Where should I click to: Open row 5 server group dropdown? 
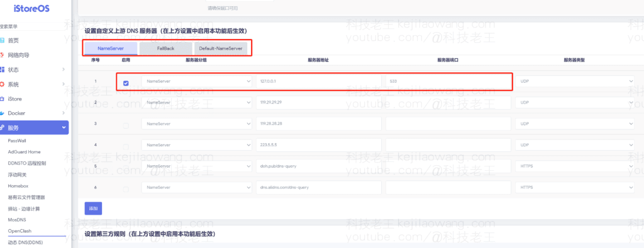197,166
